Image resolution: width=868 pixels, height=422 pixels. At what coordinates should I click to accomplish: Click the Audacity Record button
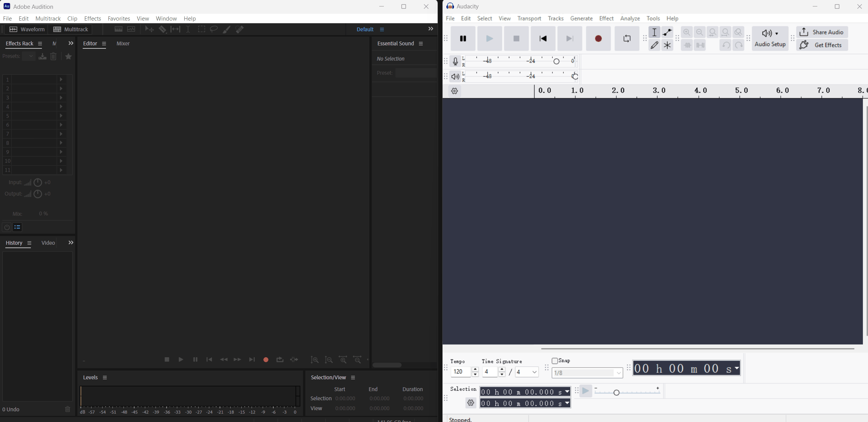598,39
